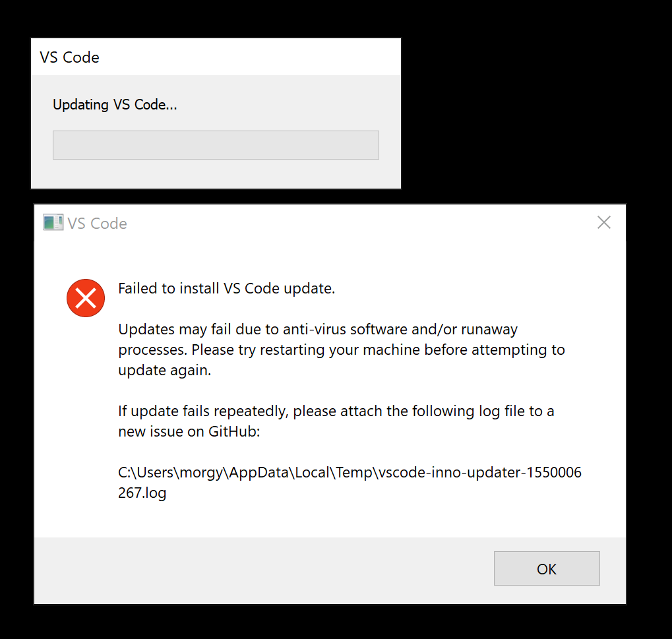The width and height of the screenshot is (672, 639).
Task: Select the small application icon beside the title
Action: coord(52,222)
